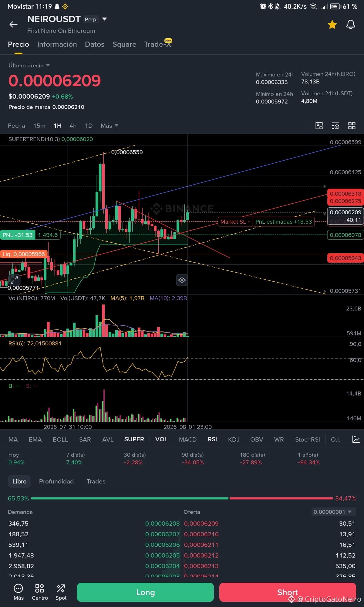The height and width of the screenshot is (607, 364).
Task: Select the 1D chart interval
Action: (89, 126)
